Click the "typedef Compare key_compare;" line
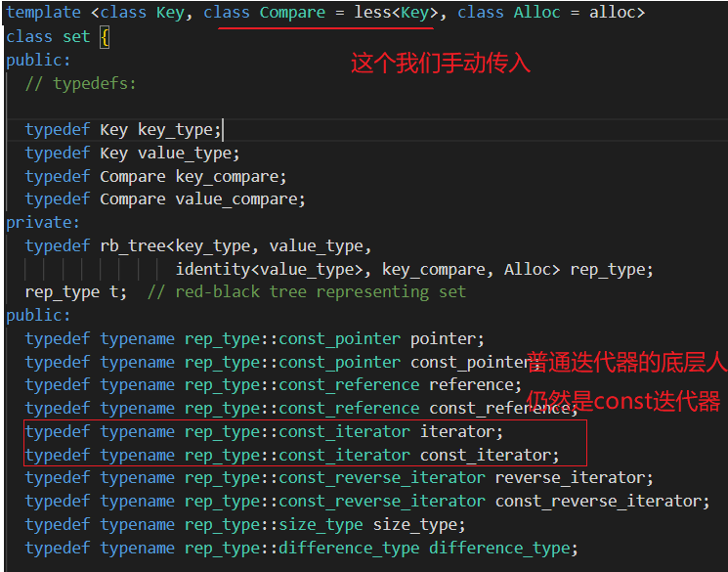The height and width of the screenshot is (572, 728). tap(156, 177)
